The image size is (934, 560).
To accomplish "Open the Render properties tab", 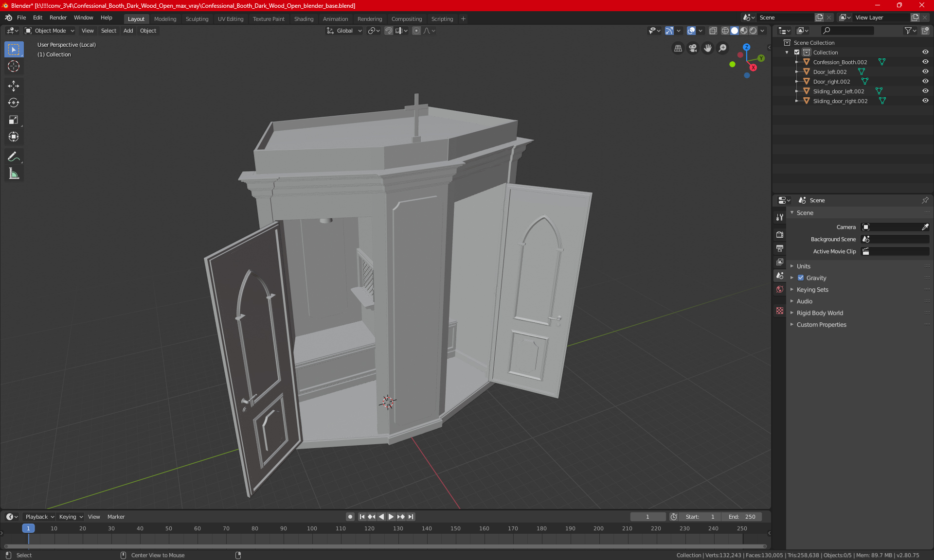I will pos(780,234).
